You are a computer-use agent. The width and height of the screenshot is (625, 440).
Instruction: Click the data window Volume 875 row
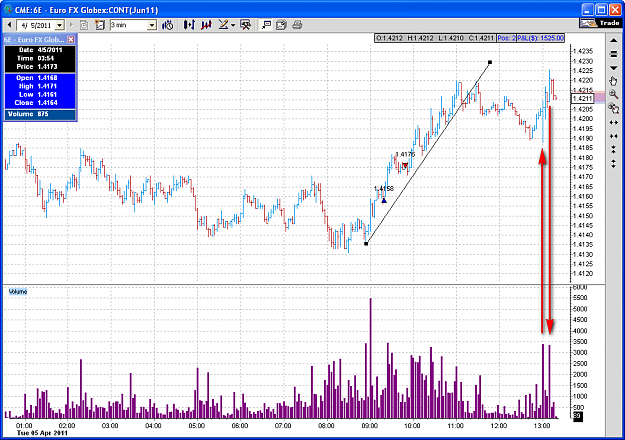[40, 114]
